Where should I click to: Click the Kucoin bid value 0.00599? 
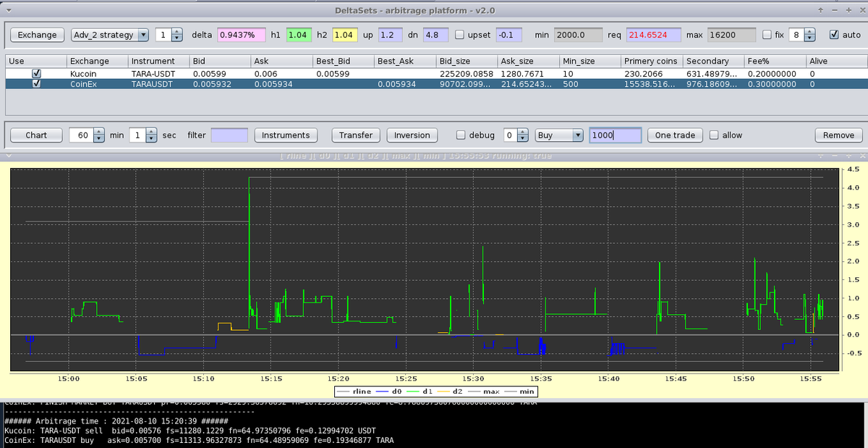pos(221,74)
